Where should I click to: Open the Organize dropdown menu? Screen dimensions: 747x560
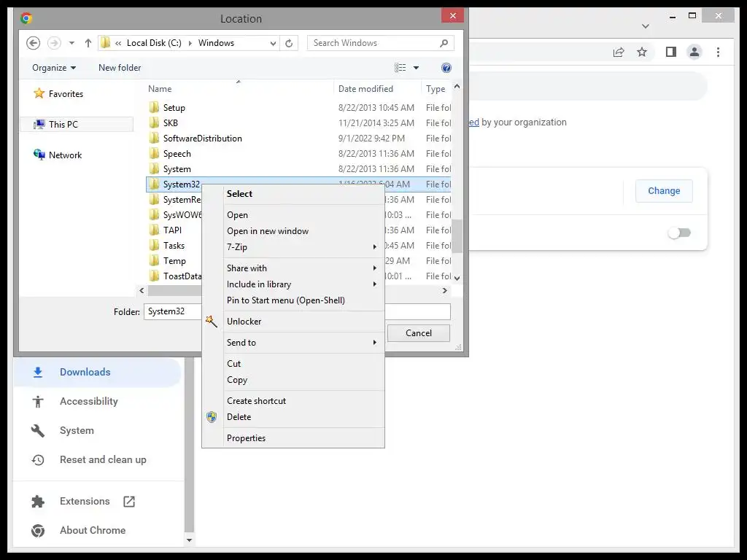[x=54, y=68]
